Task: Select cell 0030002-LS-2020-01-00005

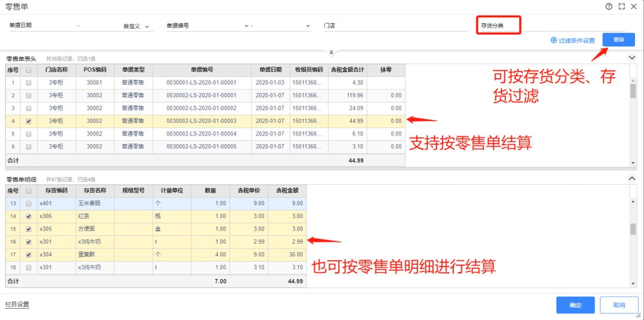Action: coord(202,147)
